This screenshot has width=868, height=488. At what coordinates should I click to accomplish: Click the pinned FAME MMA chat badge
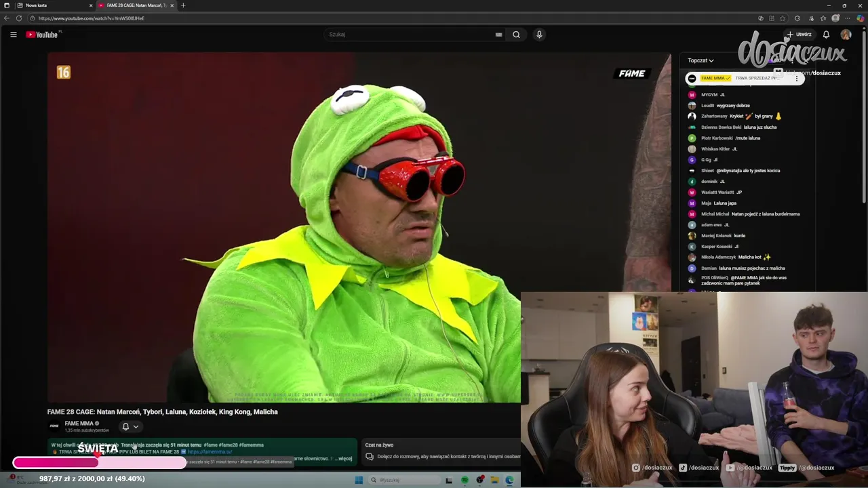715,79
